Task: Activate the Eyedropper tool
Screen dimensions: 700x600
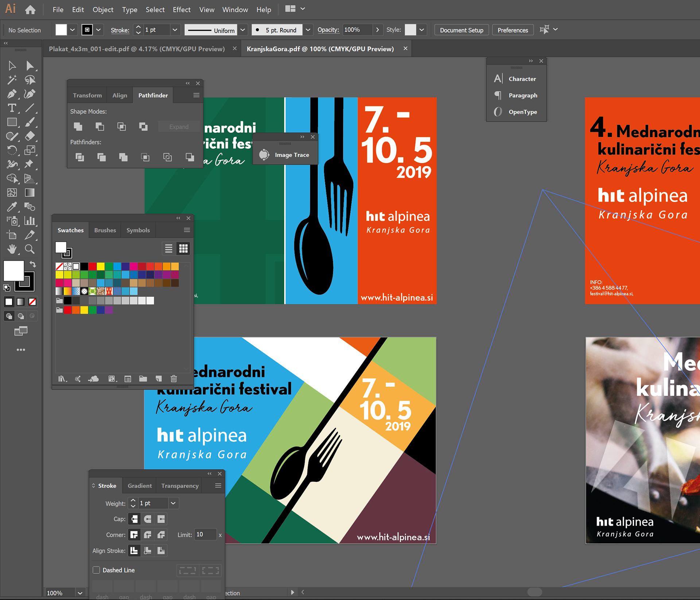Action: 12,207
